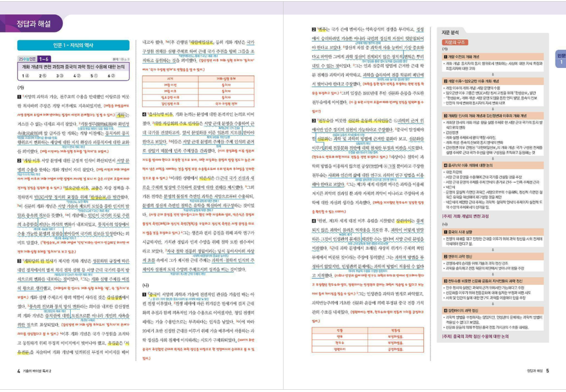This screenshot has height=392, width=566.
Task: Click the '옌푸의 과학 정신' section header
Action: click(492, 256)
